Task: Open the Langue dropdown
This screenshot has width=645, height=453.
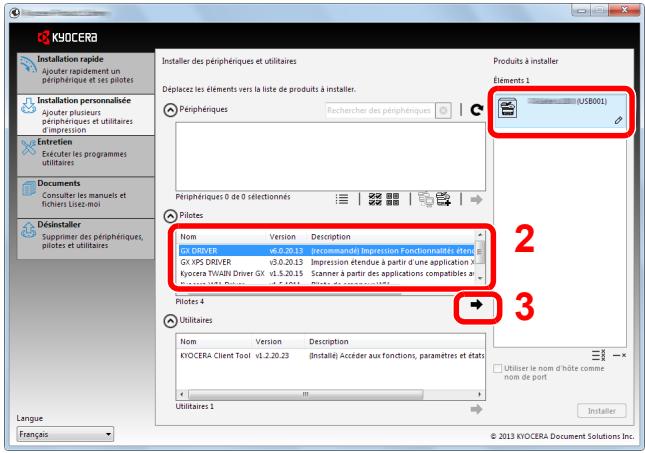Action: pos(65,434)
